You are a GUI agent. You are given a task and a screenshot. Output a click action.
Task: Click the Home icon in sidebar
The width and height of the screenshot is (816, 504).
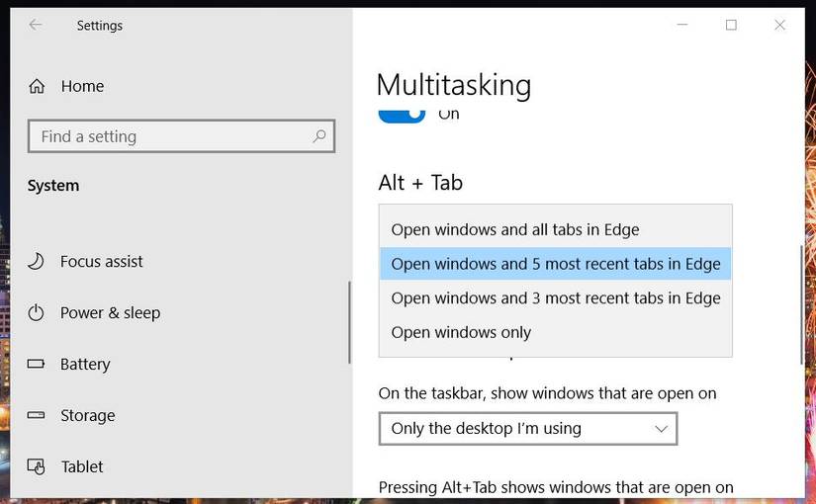pyautogui.click(x=37, y=86)
